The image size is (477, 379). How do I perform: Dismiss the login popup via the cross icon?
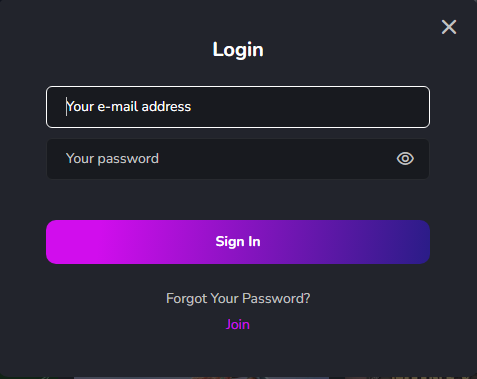449,27
